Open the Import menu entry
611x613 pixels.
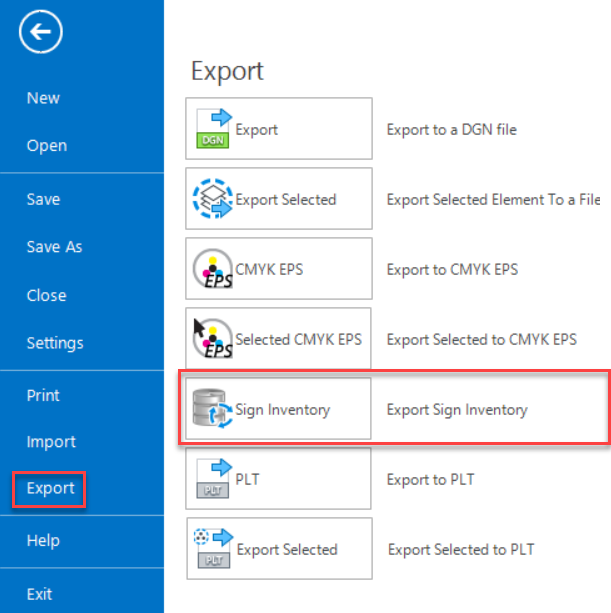51,442
